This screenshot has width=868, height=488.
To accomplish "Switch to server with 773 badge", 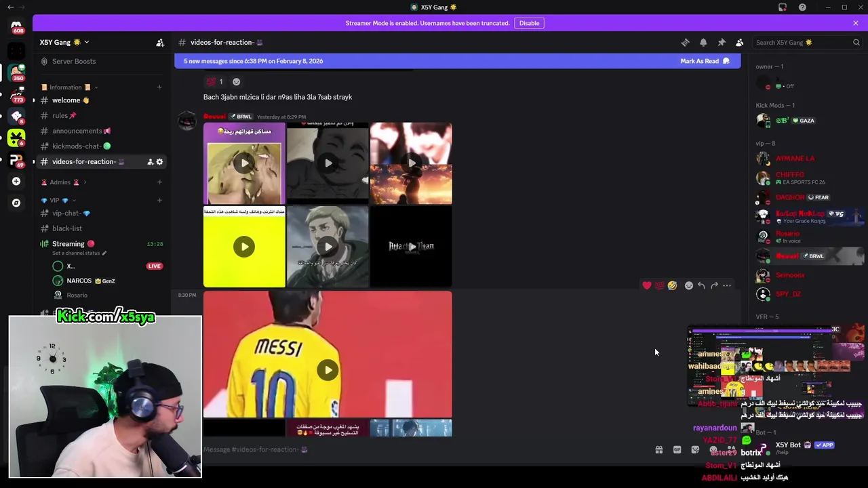I will click(16, 94).
